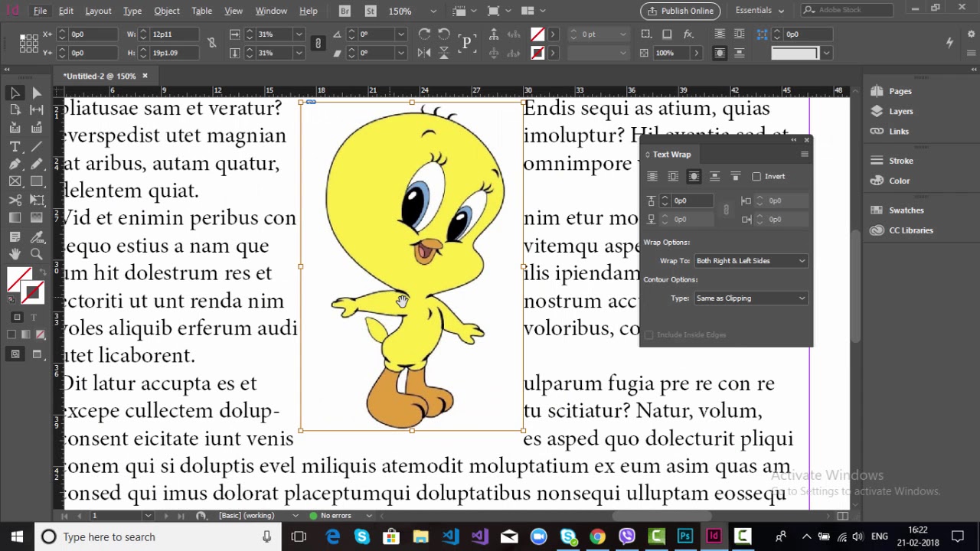Pick the Page tool
The image size is (980, 551).
click(15, 110)
